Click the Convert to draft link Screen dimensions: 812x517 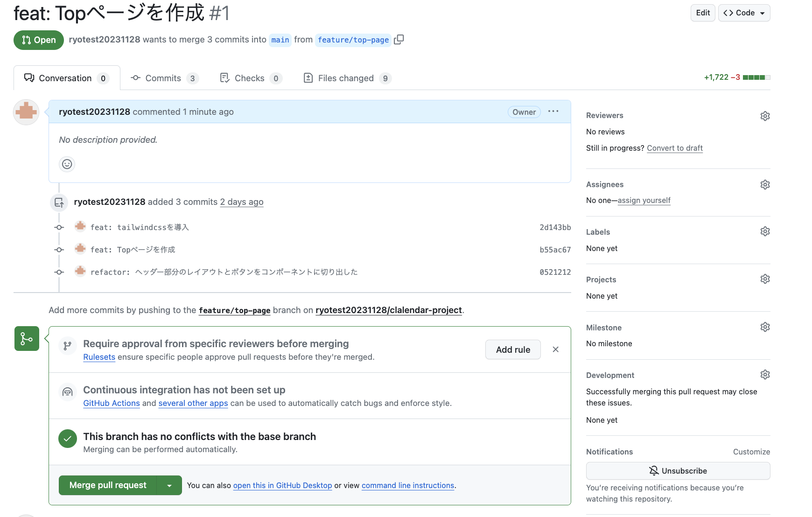click(x=674, y=148)
